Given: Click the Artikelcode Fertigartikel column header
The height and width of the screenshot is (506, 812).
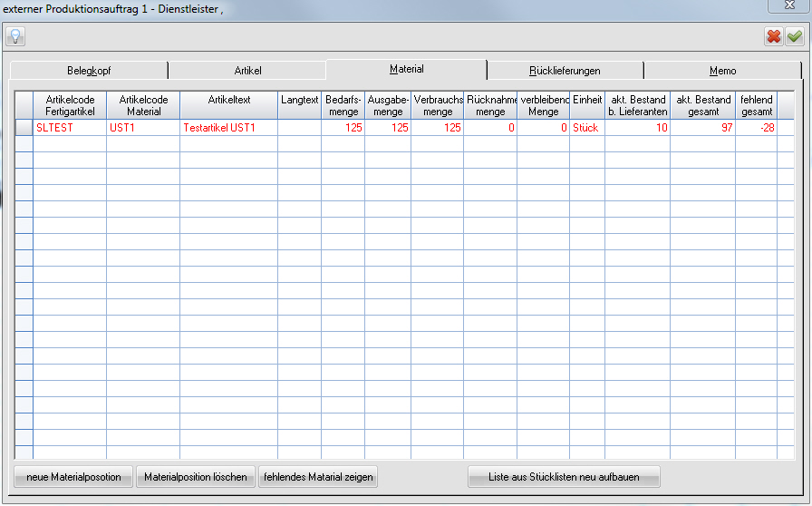Looking at the screenshot, I should pyautogui.click(x=70, y=105).
